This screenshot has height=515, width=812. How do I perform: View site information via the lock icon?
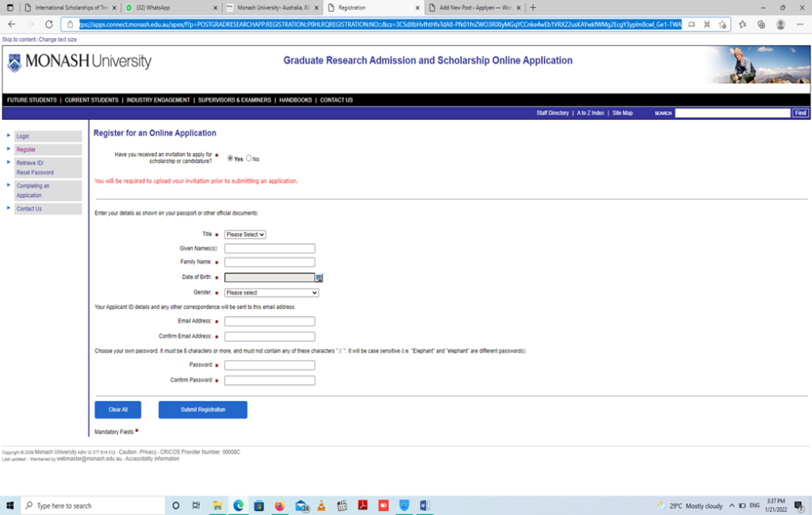(x=71, y=25)
